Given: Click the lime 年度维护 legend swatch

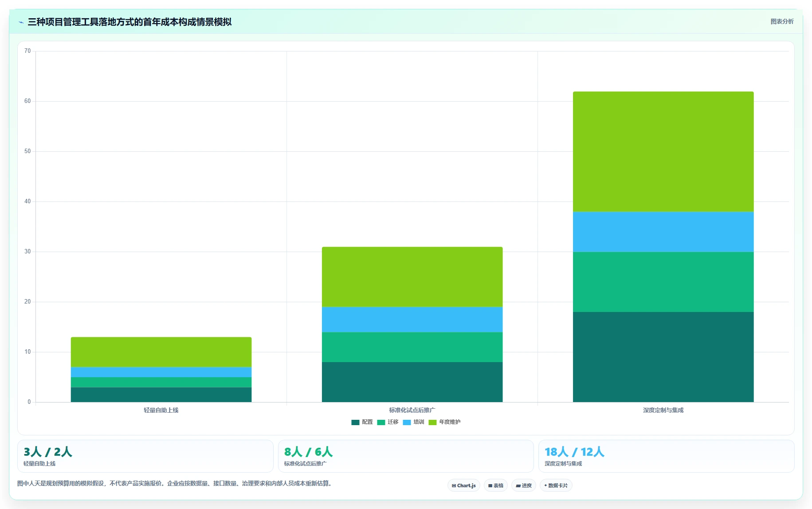Looking at the screenshot, I should point(432,422).
